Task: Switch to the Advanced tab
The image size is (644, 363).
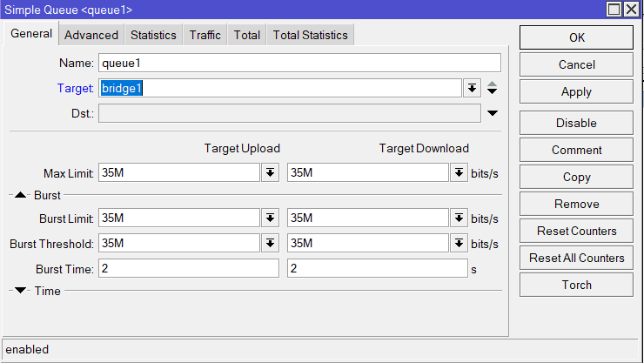Action: (x=91, y=35)
